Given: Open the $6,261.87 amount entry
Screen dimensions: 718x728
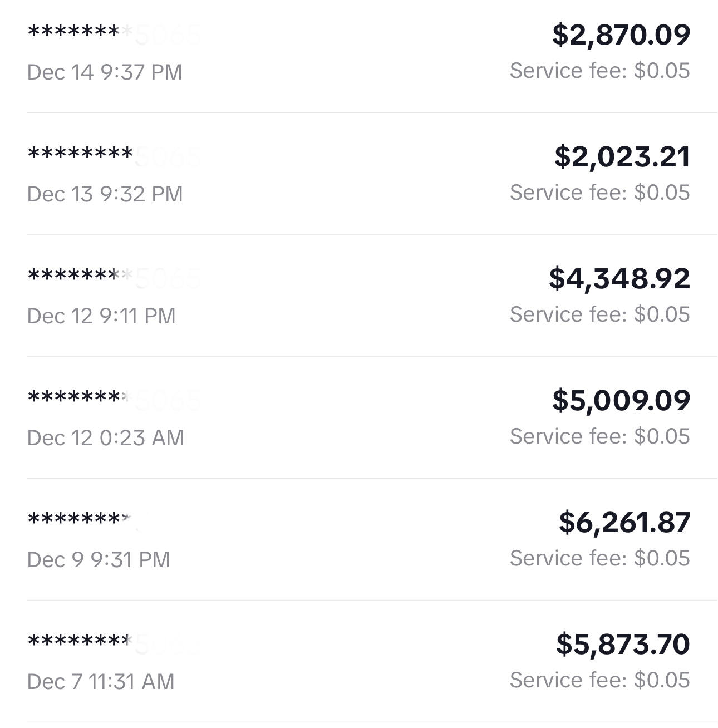Looking at the screenshot, I should [624, 522].
